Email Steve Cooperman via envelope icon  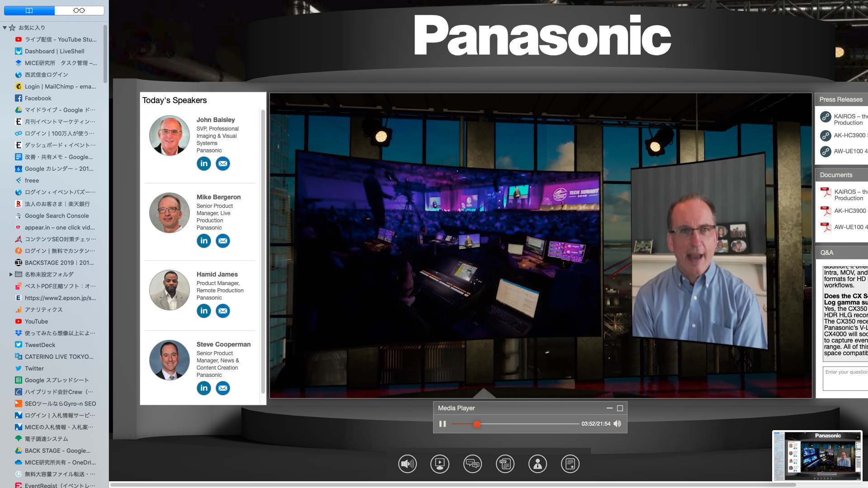click(223, 388)
